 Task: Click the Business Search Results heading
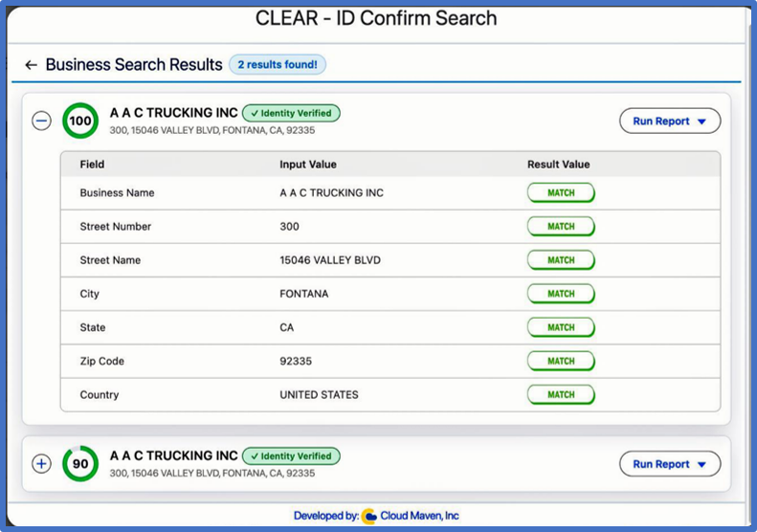click(134, 65)
